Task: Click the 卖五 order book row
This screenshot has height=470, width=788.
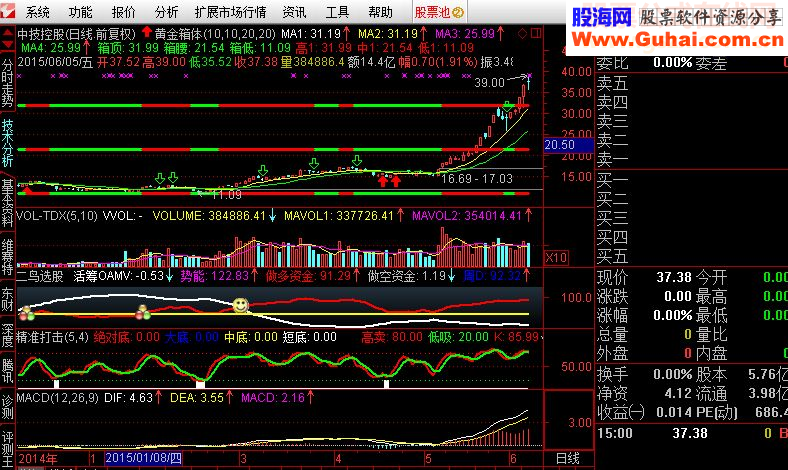Action: coord(692,82)
